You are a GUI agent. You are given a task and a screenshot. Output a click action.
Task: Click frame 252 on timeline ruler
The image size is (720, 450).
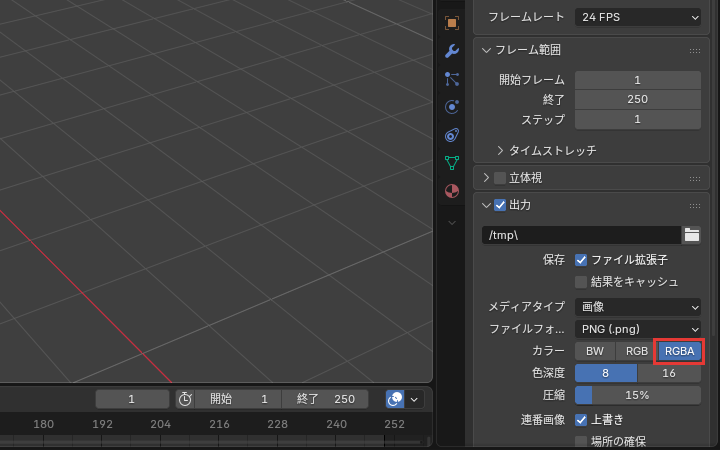[x=394, y=424]
